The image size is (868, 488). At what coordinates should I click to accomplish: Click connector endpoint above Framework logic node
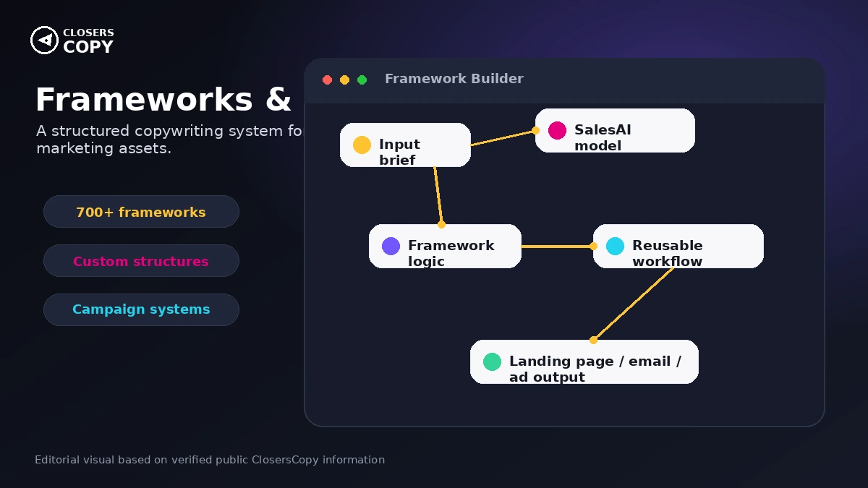(441, 224)
